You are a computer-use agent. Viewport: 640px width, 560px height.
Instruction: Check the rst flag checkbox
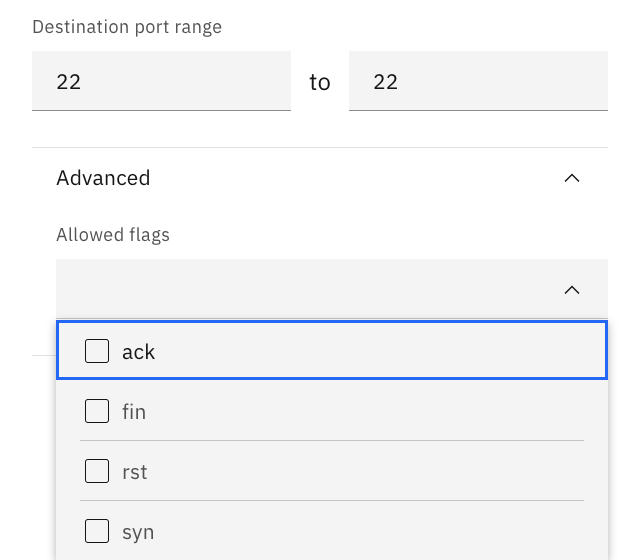97,471
